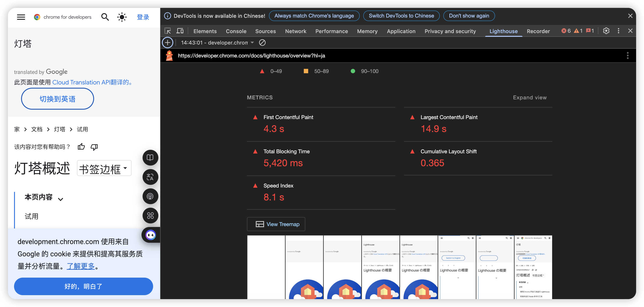Viewport: 644px width, 307px height.
Task: Click the robot assistant floating icon
Action: [150, 235]
